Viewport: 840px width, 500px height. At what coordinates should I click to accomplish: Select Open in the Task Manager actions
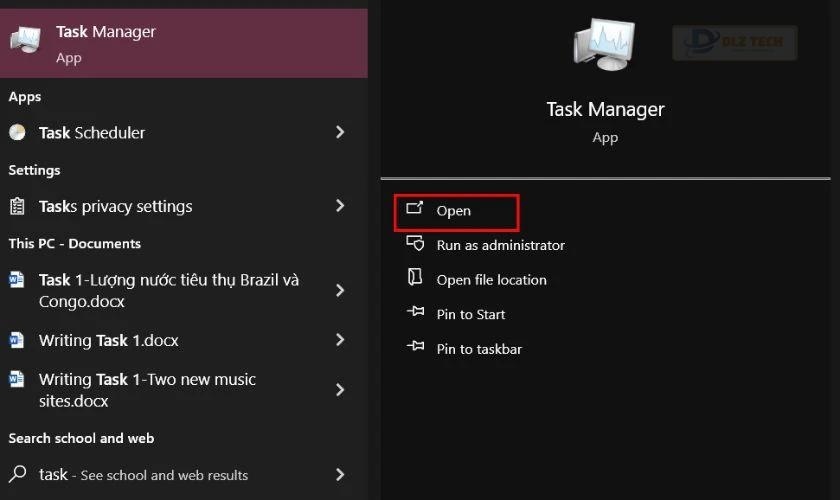click(456, 213)
